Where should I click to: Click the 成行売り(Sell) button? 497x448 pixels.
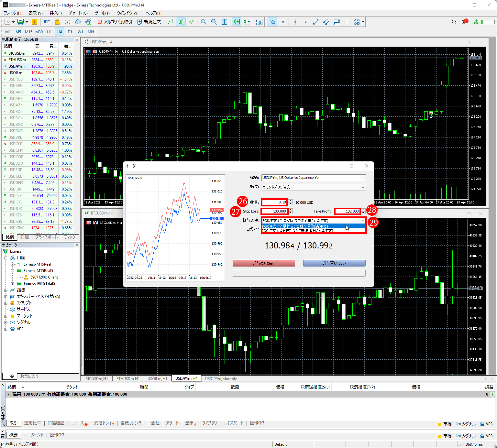coord(264,263)
